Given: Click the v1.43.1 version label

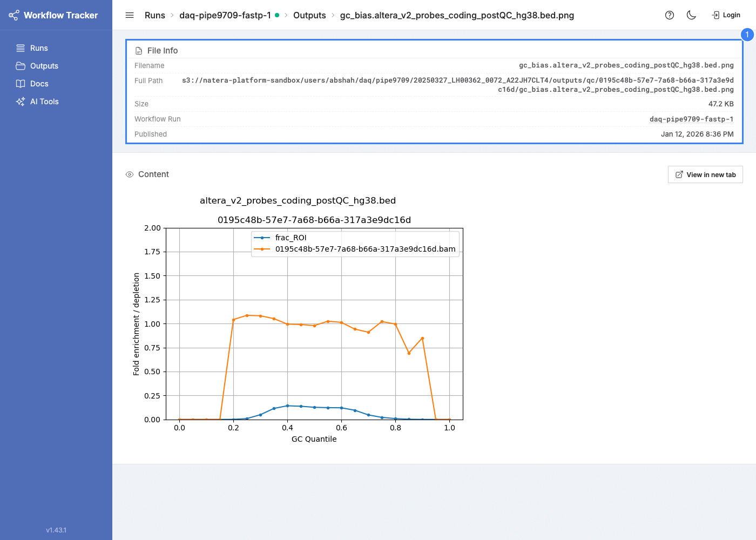Looking at the screenshot, I should [56, 530].
